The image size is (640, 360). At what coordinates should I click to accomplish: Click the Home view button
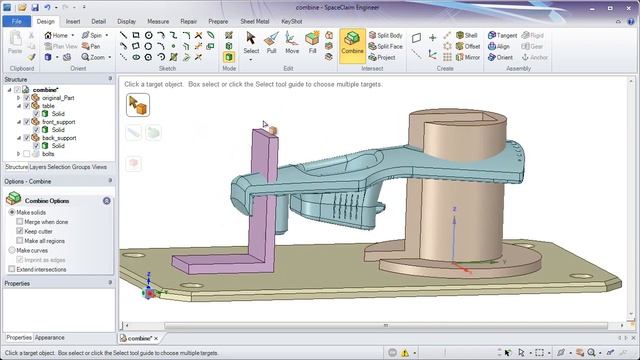pyautogui.click(x=56, y=35)
